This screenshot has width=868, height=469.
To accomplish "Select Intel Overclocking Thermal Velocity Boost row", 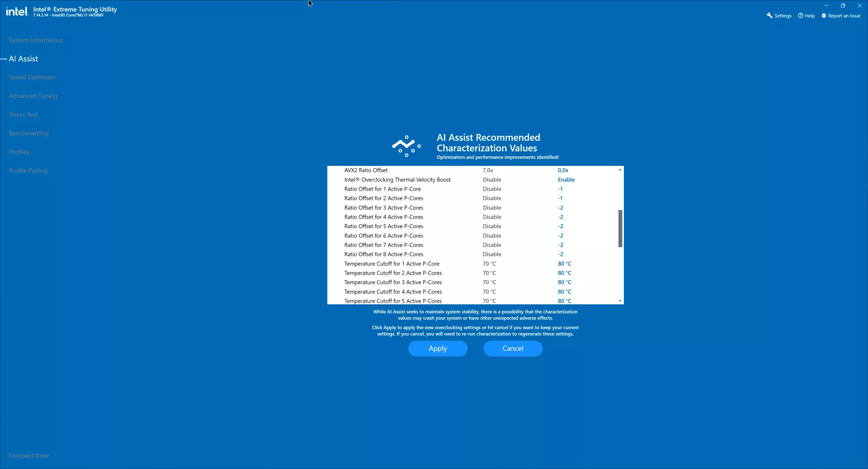I will tap(472, 180).
